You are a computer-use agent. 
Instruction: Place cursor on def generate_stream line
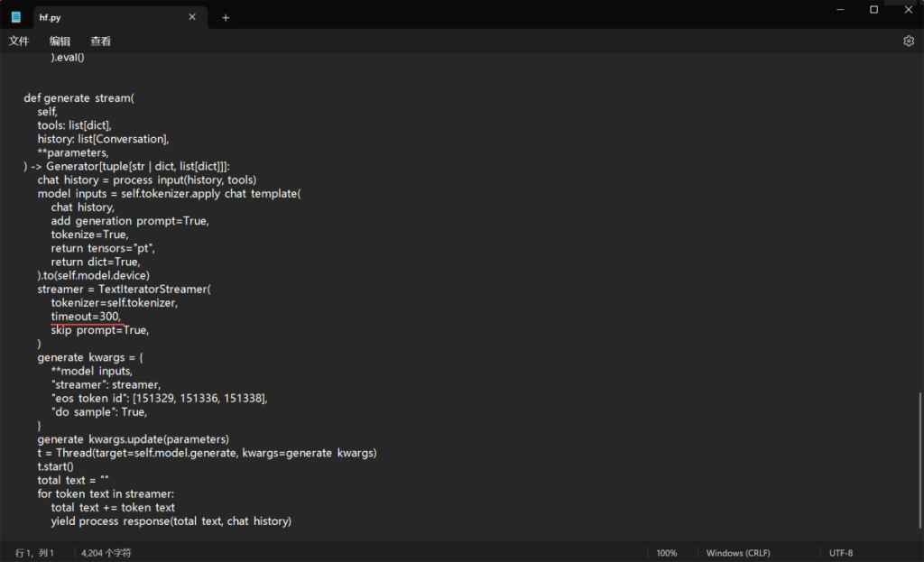pos(79,98)
